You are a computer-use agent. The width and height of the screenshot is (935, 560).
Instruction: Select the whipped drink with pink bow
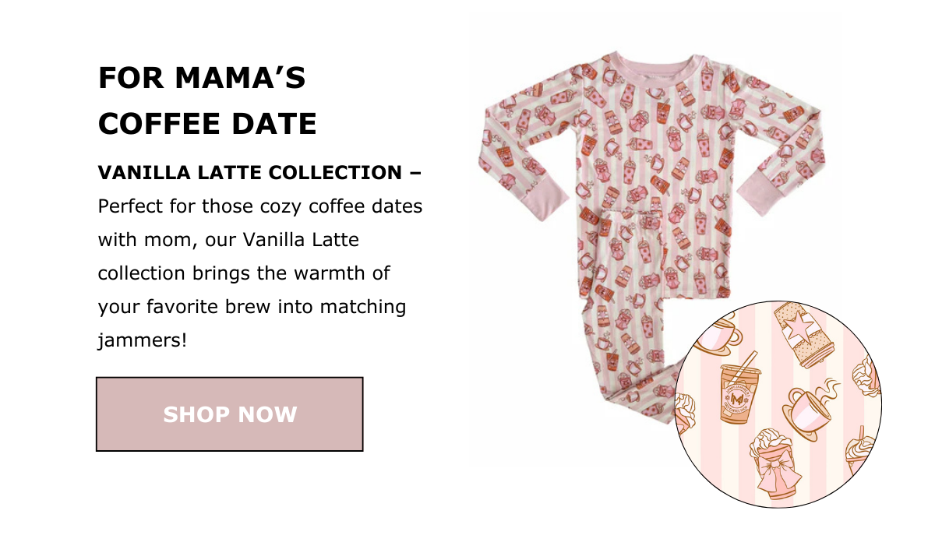[776, 462]
